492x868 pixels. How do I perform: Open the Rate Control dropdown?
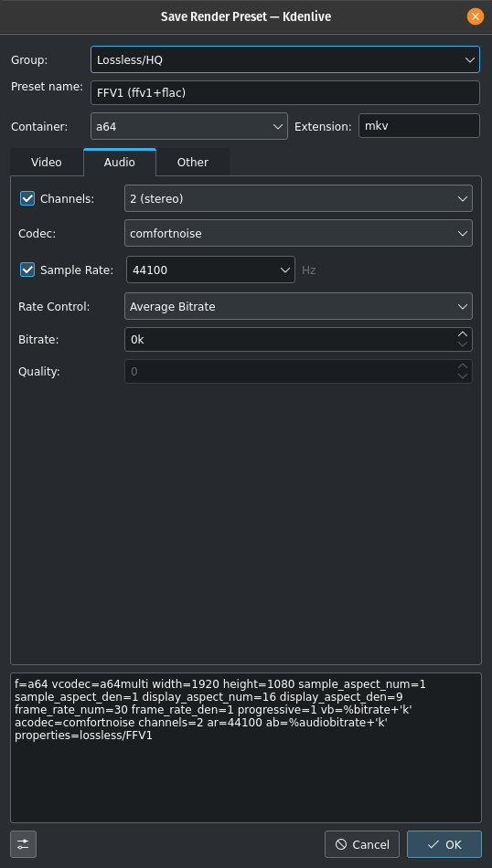click(x=299, y=306)
